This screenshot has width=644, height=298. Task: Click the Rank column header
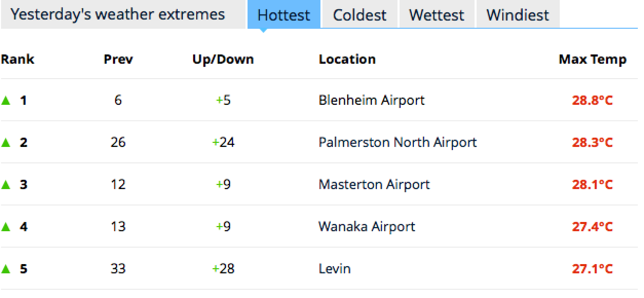[x=17, y=59]
